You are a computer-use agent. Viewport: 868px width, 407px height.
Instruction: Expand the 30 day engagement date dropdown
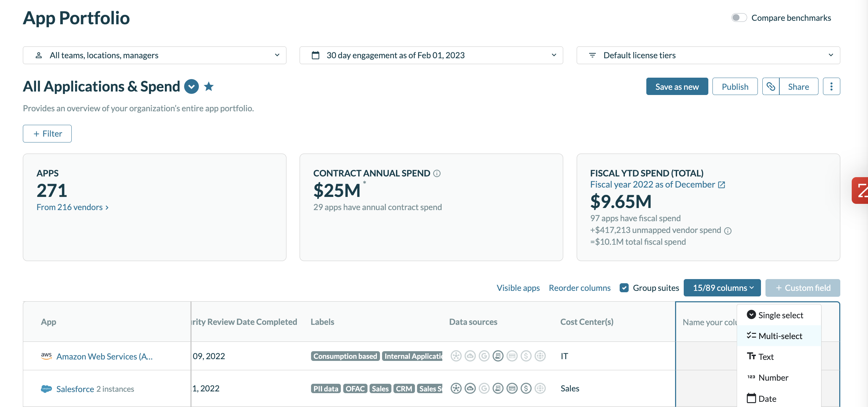(431, 55)
